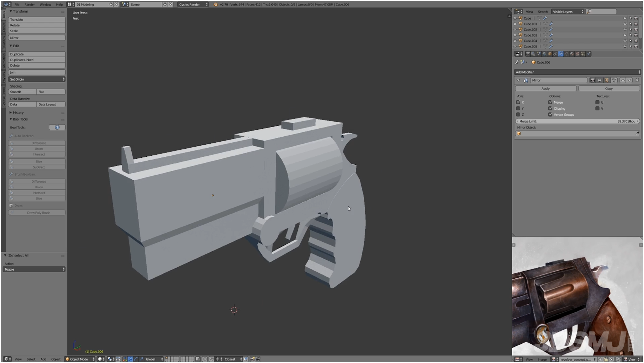
Task: Click the eyedropper in Mirror Object field
Action: click(x=637, y=134)
